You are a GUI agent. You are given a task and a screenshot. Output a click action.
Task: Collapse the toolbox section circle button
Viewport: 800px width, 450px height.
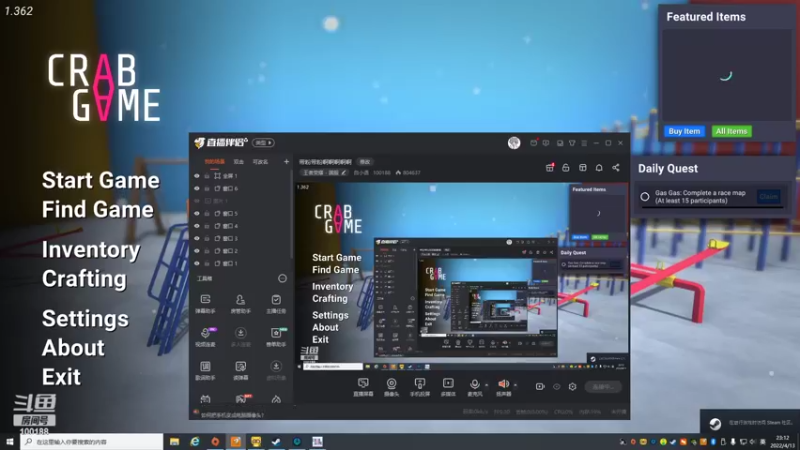pyautogui.click(x=282, y=279)
